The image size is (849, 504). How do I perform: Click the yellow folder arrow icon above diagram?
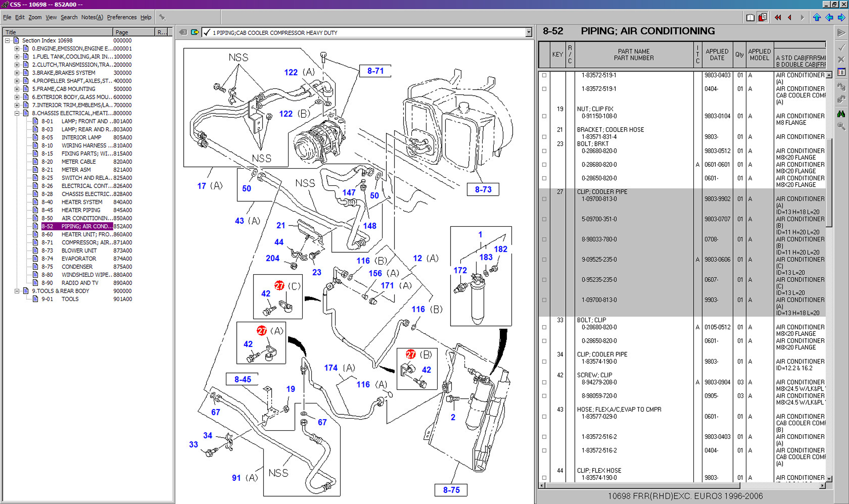(194, 32)
